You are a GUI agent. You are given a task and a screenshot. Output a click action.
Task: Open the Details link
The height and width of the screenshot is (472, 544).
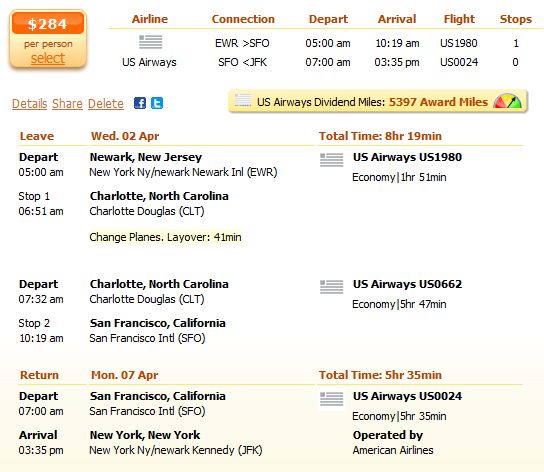(x=29, y=103)
